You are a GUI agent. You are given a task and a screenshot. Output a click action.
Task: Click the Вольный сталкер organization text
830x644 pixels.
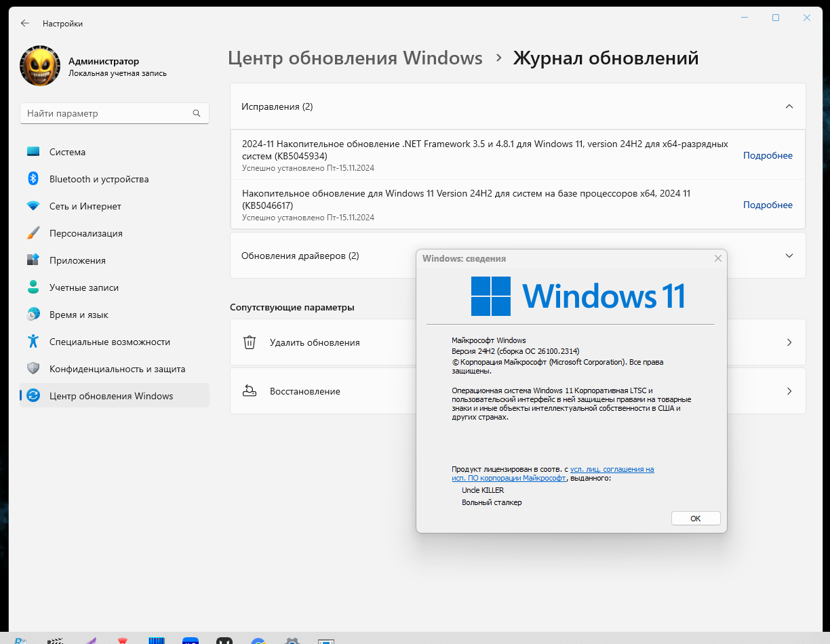pyautogui.click(x=492, y=502)
